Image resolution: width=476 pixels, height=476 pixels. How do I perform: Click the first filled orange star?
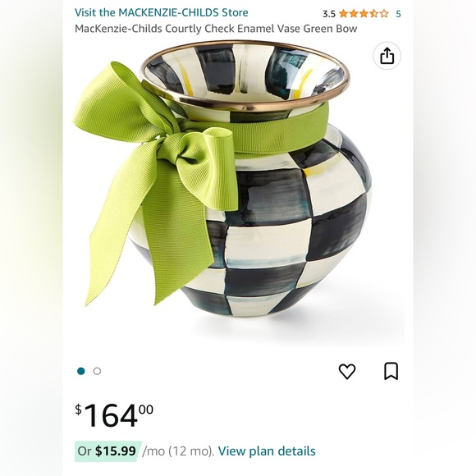coord(343,14)
